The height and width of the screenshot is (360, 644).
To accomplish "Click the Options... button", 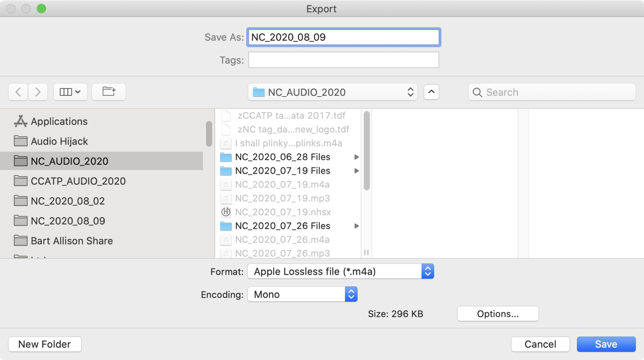I will click(498, 314).
